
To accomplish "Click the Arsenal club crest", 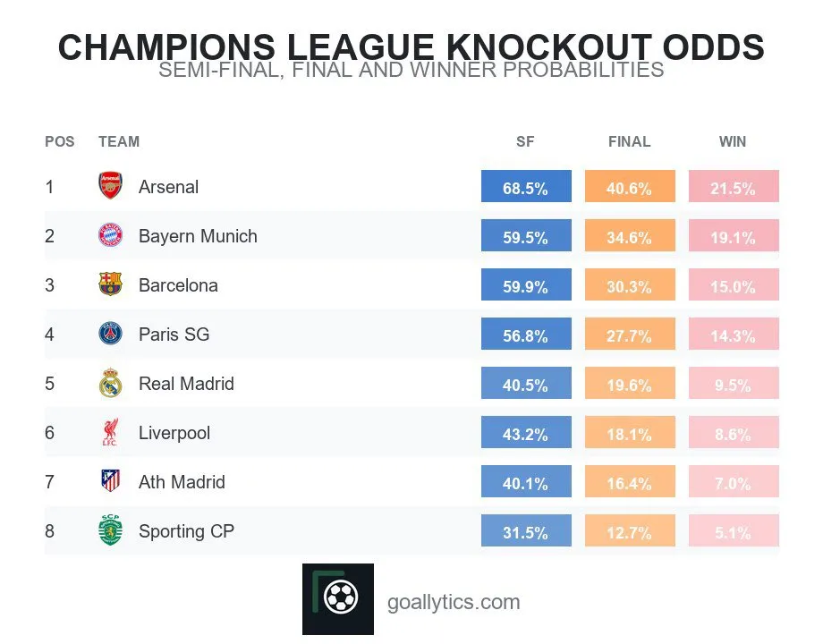I will tap(110, 186).
